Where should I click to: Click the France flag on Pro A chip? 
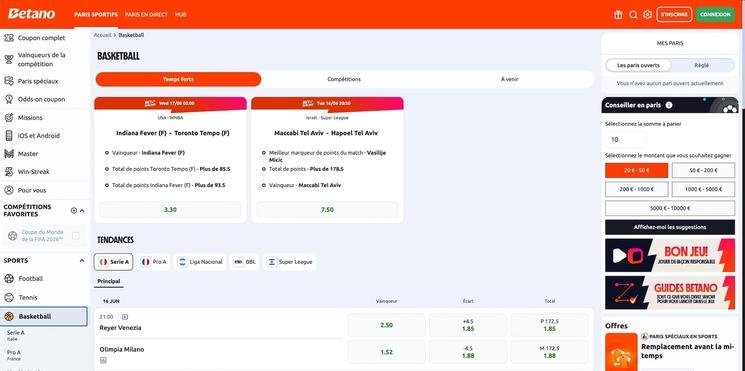coord(146,262)
